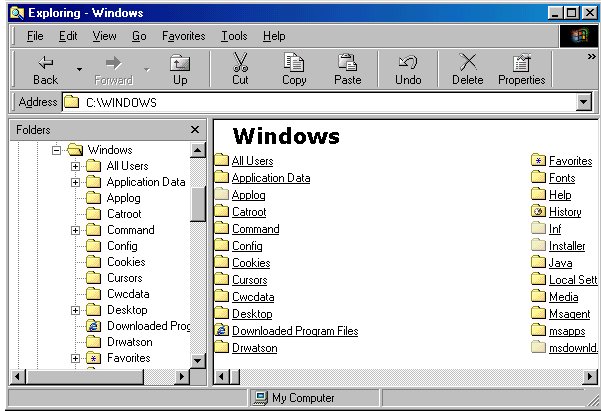Screen dimensions: 601x411
Task: Click the folder icon in Address bar
Action: (71, 102)
